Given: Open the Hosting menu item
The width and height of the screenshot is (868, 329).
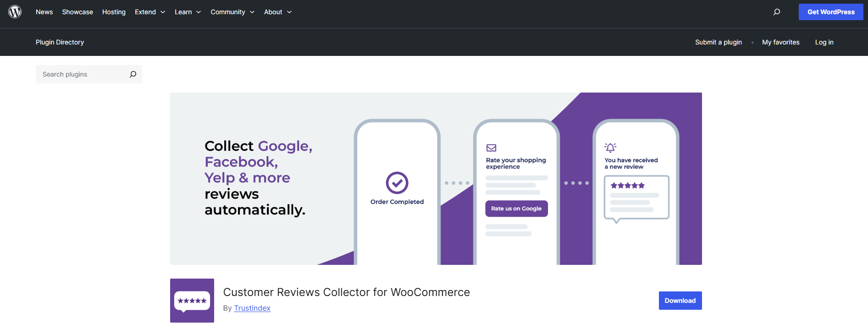Looking at the screenshot, I should click(x=114, y=12).
